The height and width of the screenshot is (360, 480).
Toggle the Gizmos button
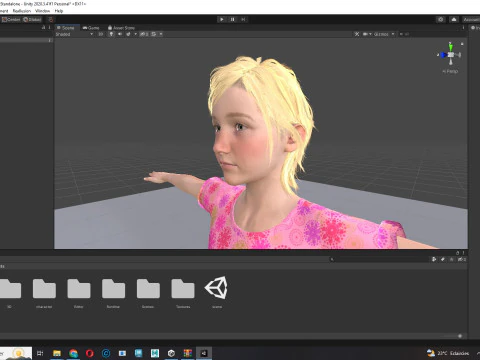pyautogui.click(x=381, y=34)
